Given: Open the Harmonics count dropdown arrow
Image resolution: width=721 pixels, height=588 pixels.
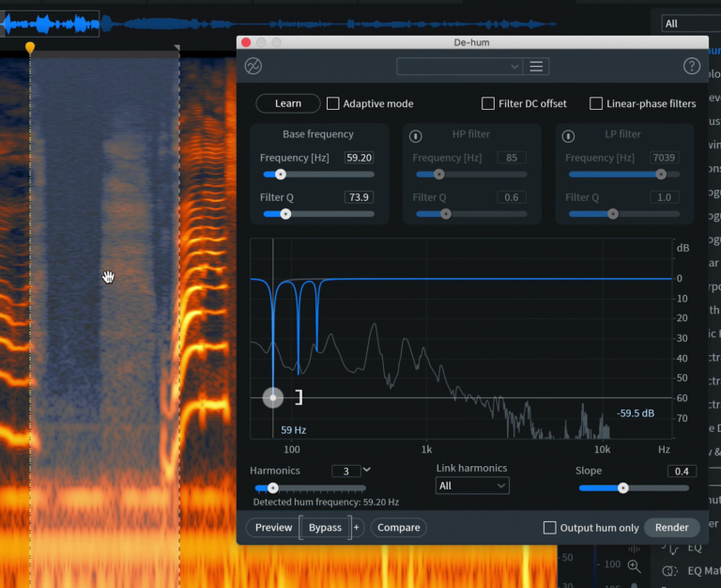Looking at the screenshot, I should click(367, 470).
